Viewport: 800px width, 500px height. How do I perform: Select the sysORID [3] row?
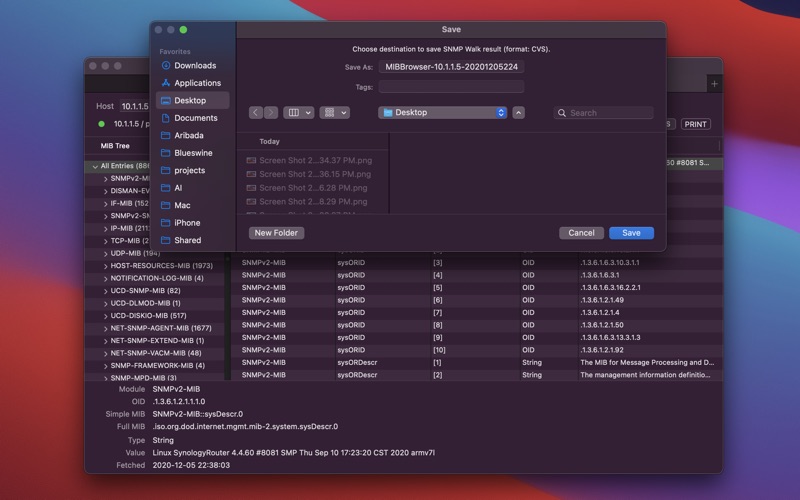(477, 263)
